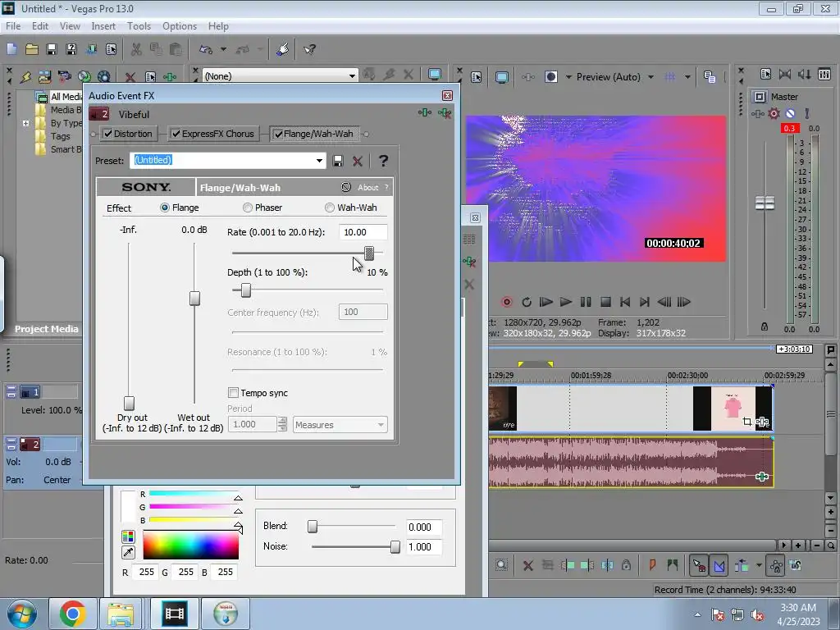
Task: Go to the project start in the transport
Action: point(624,302)
